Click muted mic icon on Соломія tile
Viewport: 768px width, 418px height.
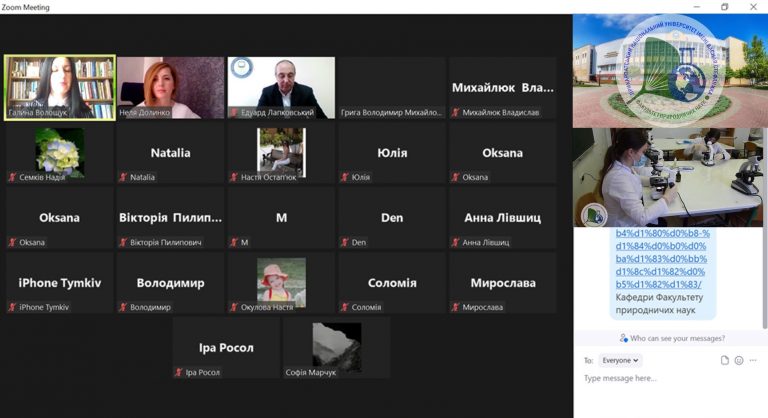coord(345,307)
